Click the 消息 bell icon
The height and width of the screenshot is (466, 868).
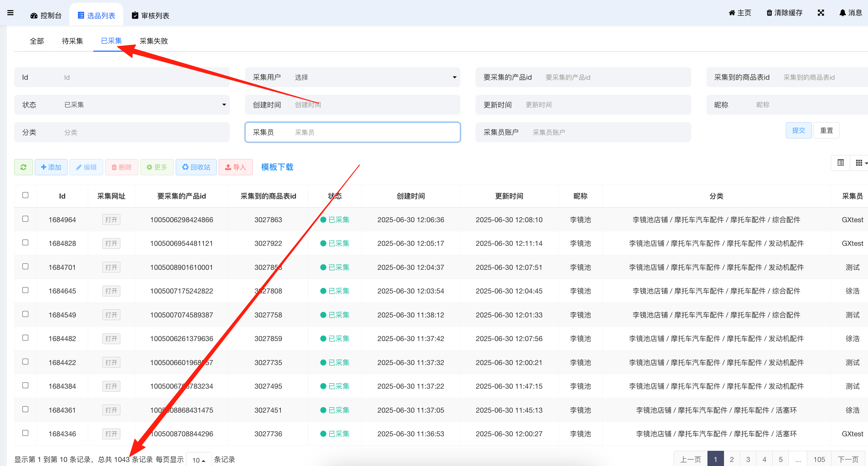842,13
